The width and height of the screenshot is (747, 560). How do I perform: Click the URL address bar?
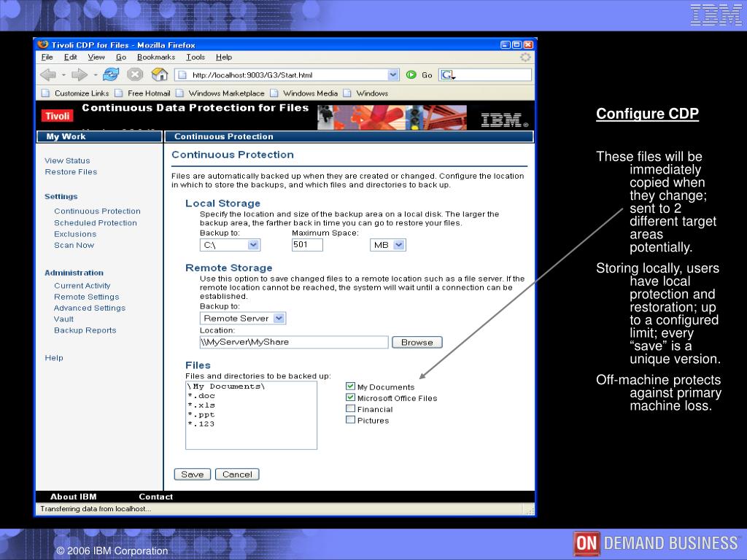pos(287,75)
